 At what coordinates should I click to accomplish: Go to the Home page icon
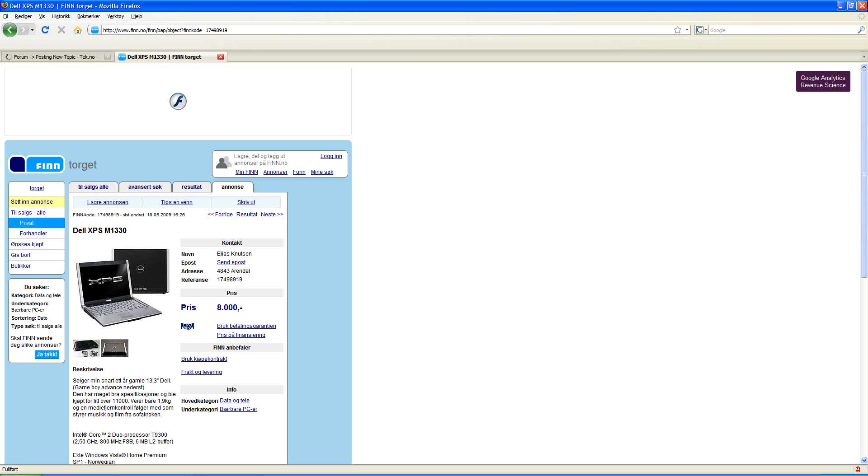[78, 30]
